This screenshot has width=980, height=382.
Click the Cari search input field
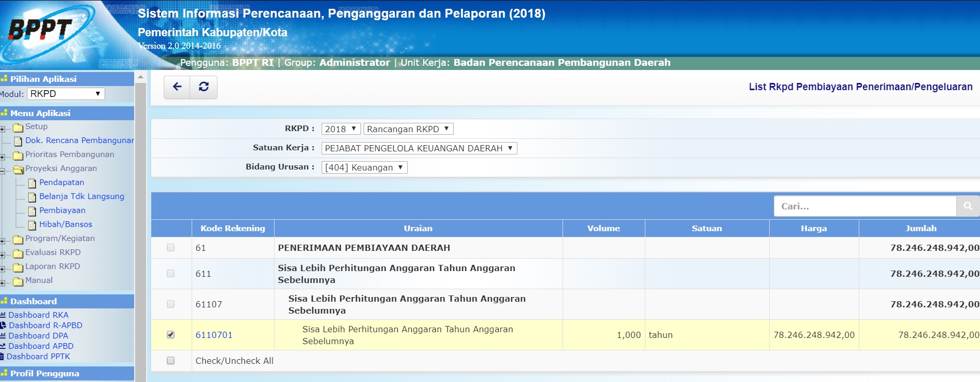(865, 206)
